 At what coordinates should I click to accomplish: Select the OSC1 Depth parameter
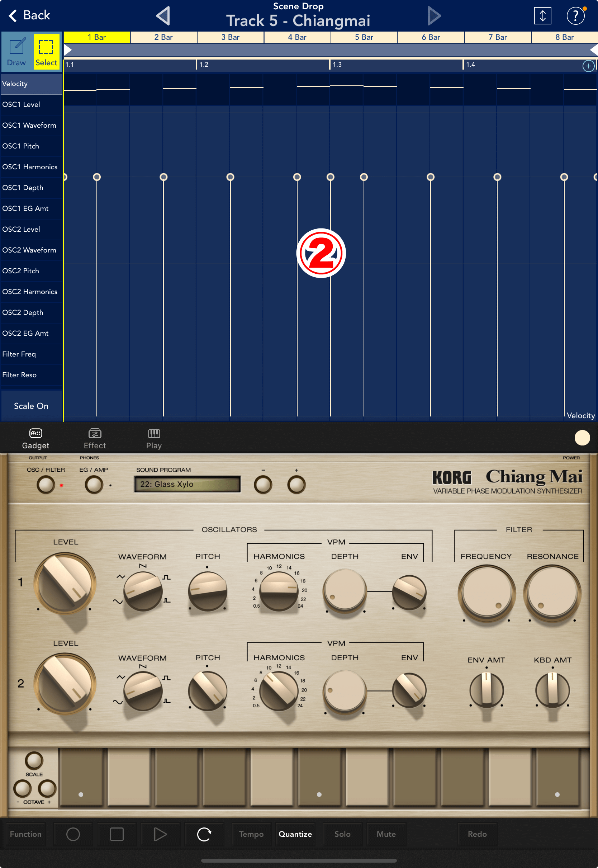(31, 187)
